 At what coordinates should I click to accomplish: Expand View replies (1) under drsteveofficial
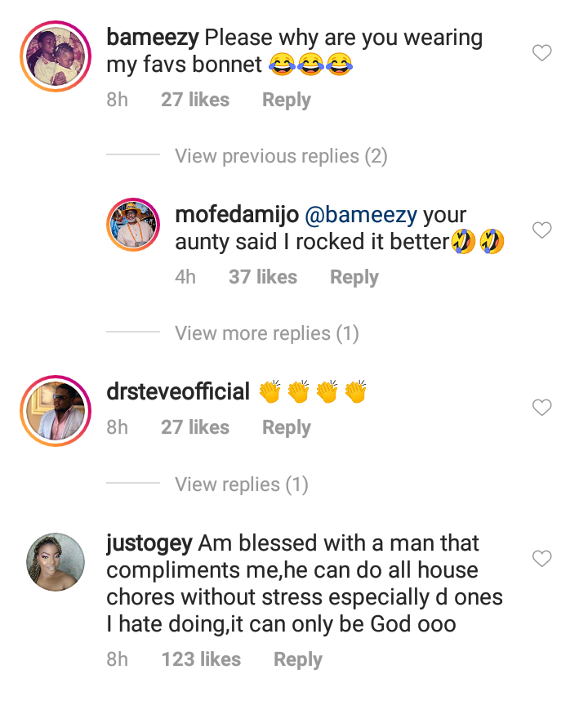[x=241, y=484]
